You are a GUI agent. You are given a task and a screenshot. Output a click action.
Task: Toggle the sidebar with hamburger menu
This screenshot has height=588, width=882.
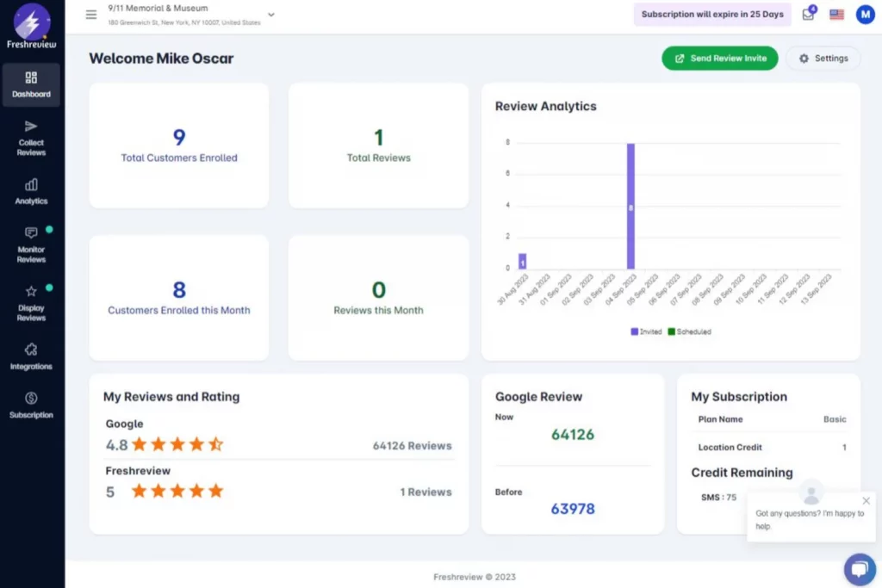click(90, 14)
